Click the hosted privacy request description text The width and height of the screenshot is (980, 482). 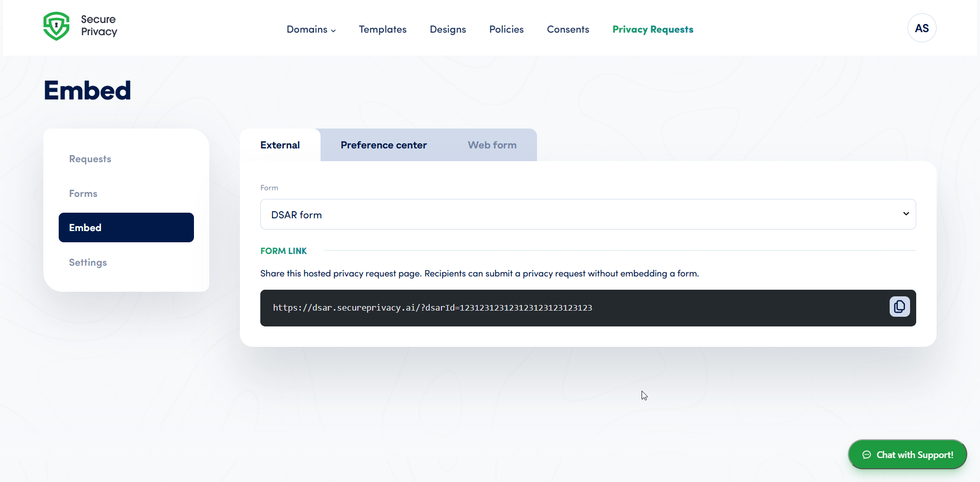479,273
